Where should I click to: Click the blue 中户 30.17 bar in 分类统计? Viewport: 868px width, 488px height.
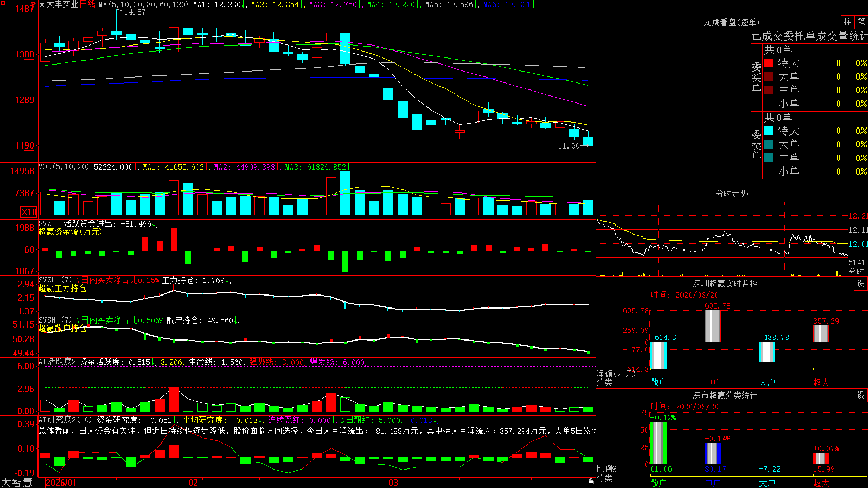[x=712, y=453]
